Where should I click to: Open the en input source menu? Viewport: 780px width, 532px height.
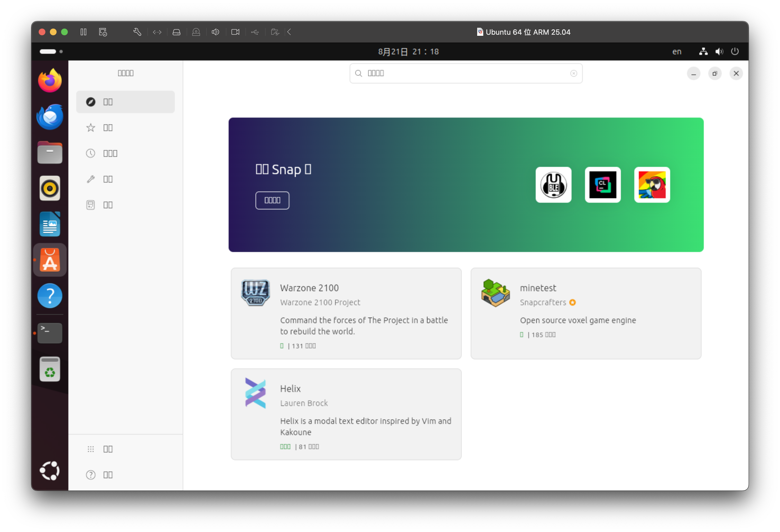pos(677,51)
